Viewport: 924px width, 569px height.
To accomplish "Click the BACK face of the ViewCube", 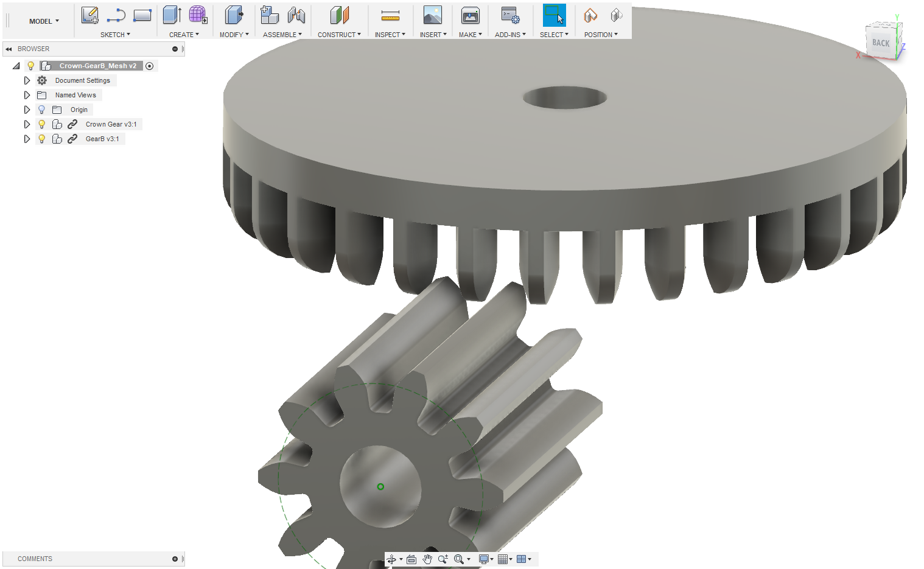I will [880, 43].
